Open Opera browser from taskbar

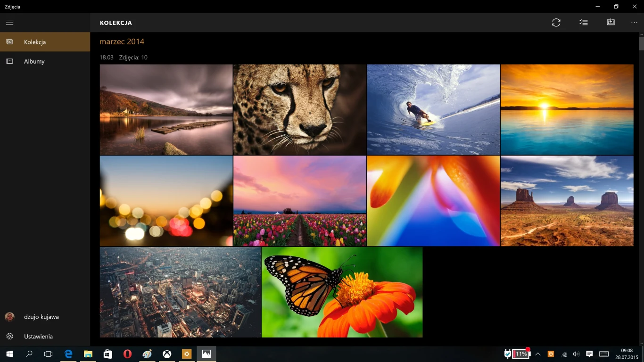tap(127, 354)
